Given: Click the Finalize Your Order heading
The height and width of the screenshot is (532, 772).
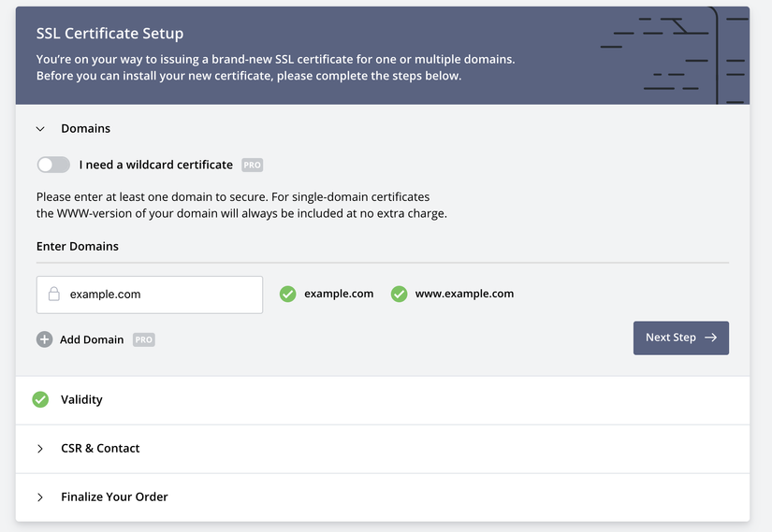Looking at the screenshot, I should [114, 497].
